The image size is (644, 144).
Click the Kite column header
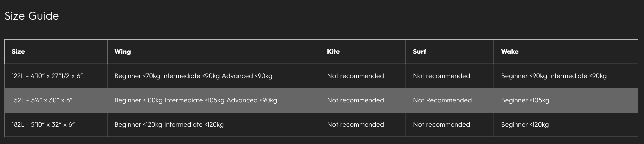(333, 52)
